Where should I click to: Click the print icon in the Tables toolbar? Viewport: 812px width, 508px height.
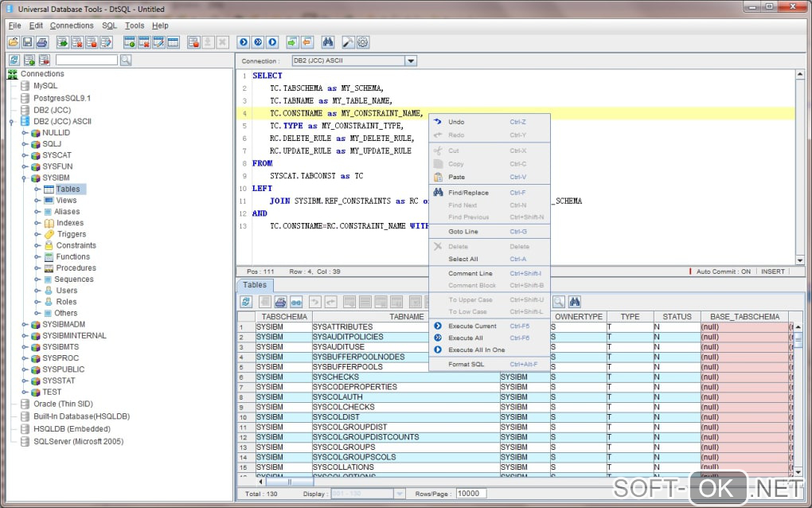(x=280, y=302)
